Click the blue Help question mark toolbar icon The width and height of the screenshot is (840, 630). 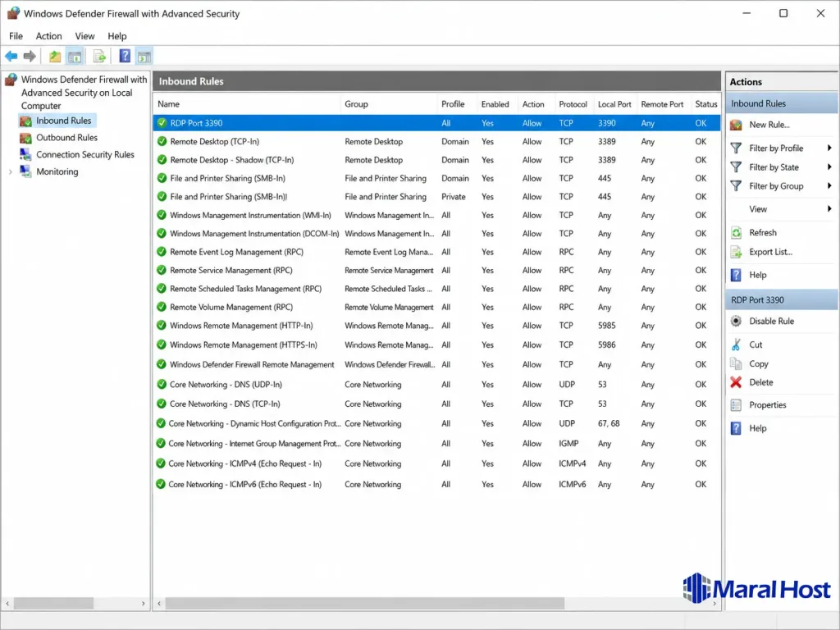[x=125, y=56]
